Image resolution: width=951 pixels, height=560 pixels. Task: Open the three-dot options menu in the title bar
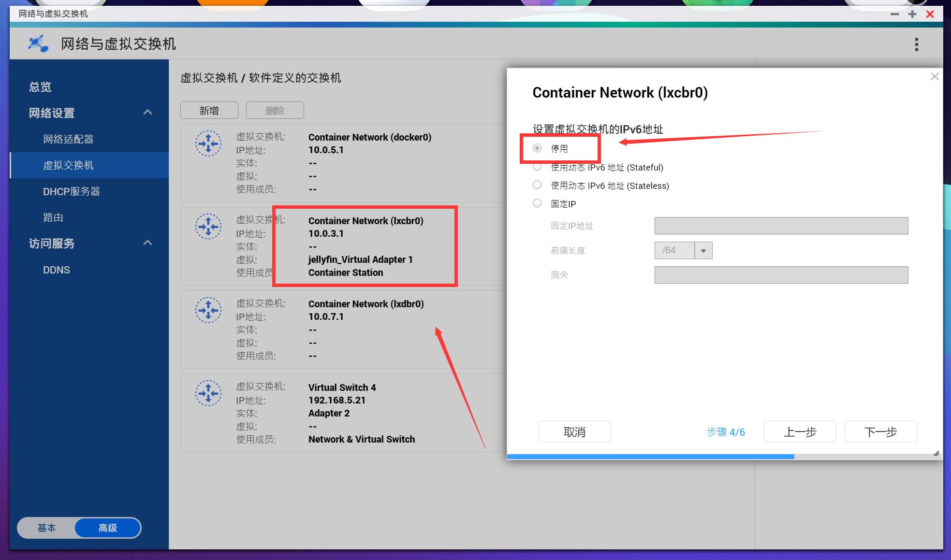coord(916,43)
